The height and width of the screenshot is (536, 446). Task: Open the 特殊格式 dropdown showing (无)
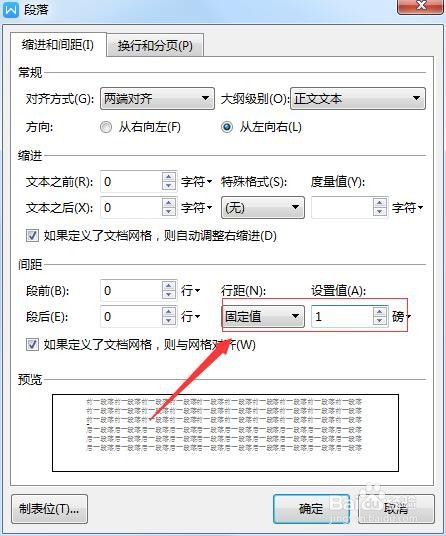(263, 207)
